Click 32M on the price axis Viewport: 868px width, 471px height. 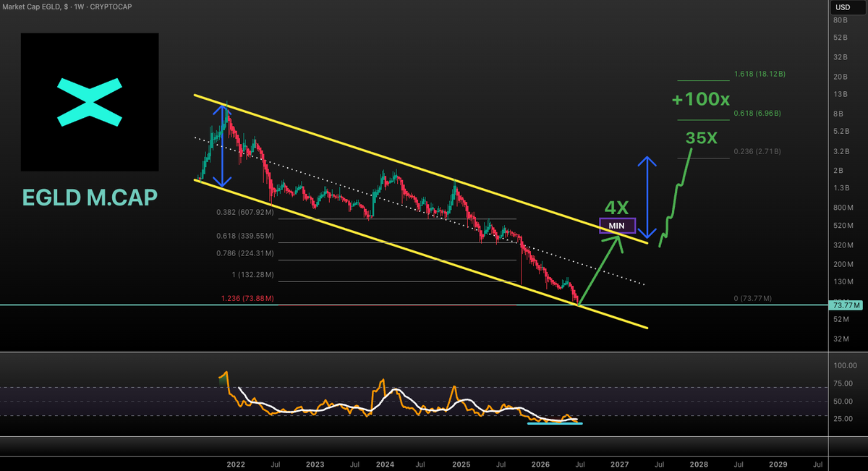point(841,339)
